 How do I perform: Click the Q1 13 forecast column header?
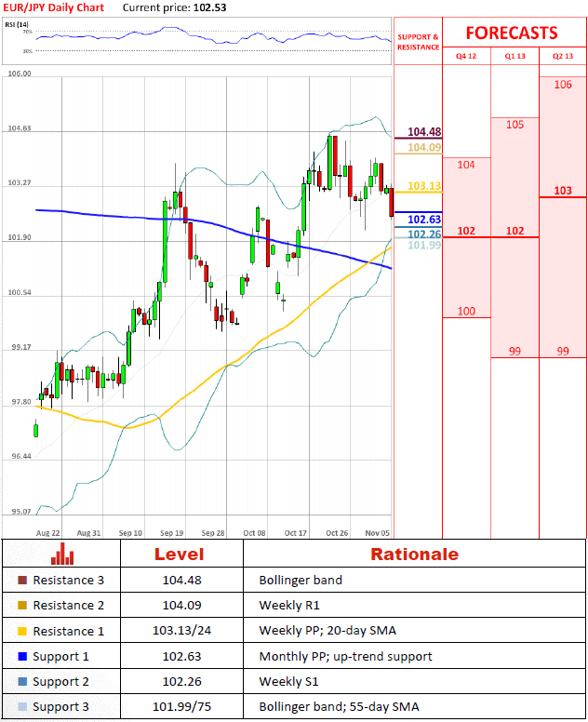514,56
